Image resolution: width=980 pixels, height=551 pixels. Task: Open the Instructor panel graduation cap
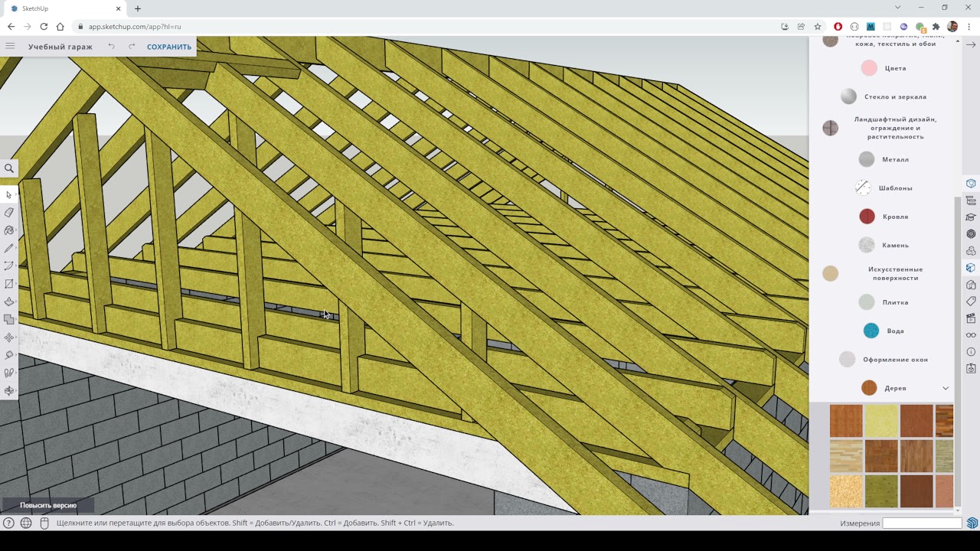point(971,217)
